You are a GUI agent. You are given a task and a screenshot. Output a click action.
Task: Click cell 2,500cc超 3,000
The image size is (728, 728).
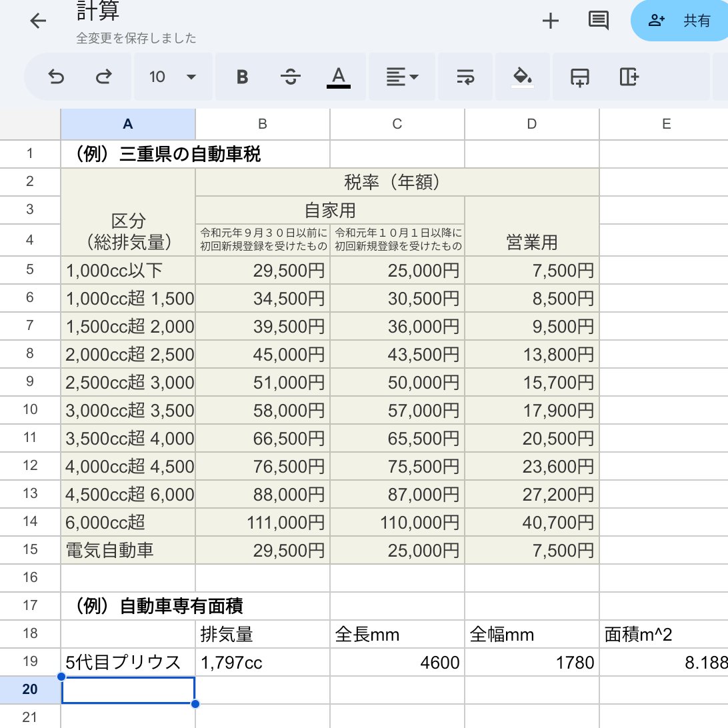[128, 382]
